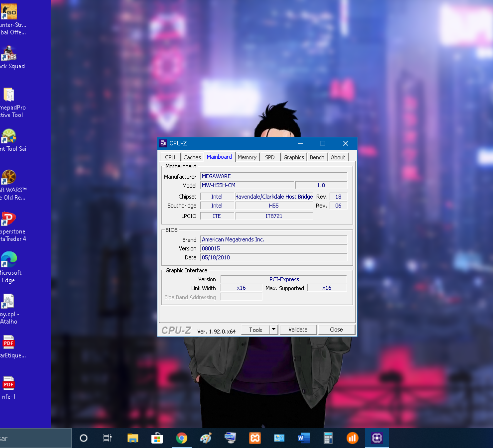
Task: Click the Tools button
Action: 255,330
